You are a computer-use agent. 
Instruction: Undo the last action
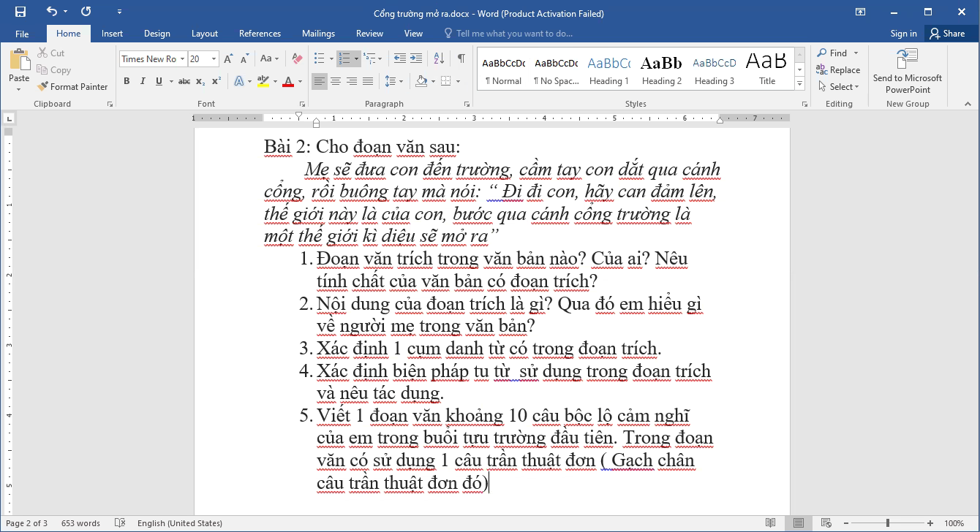(x=51, y=12)
